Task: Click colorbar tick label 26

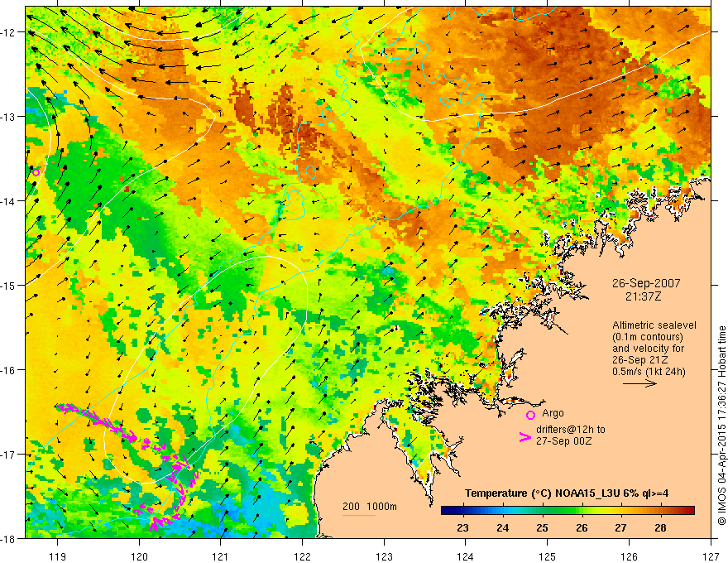Action: point(582,527)
